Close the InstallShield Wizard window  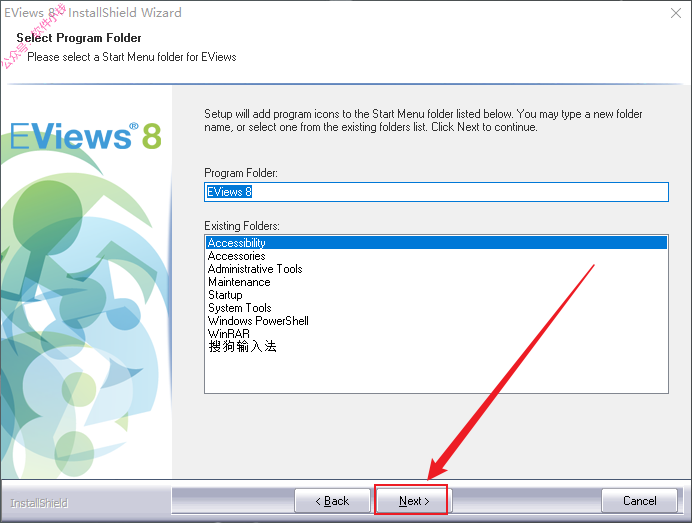pyautogui.click(x=676, y=13)
